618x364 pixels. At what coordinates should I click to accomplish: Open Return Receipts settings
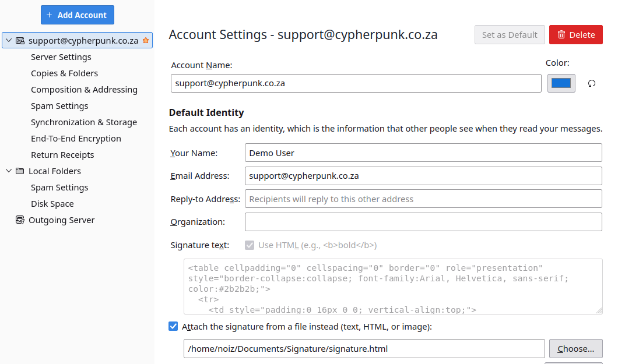point(62,155)
